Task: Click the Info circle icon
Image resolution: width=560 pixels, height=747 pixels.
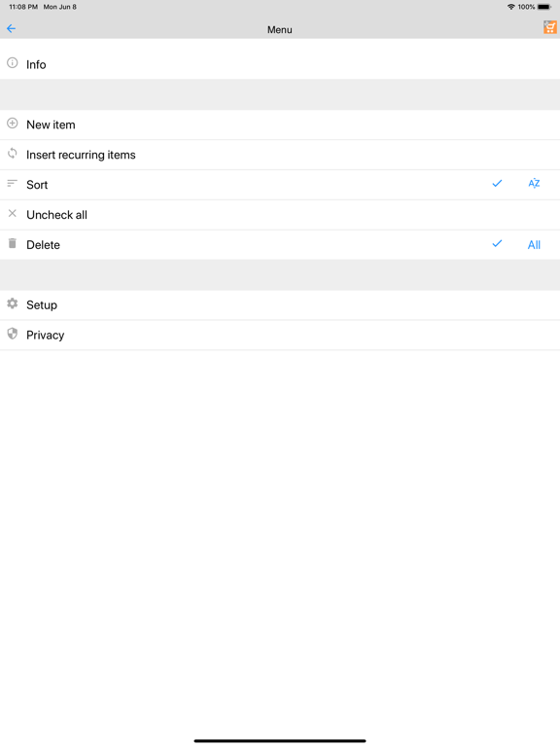Action: (x=13, y=63)
